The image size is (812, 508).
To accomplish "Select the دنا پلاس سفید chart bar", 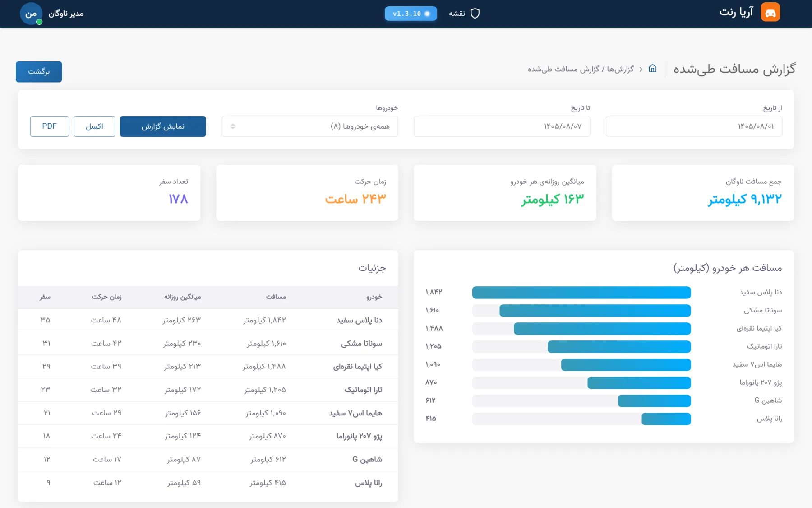I will [x=581, y=293].
